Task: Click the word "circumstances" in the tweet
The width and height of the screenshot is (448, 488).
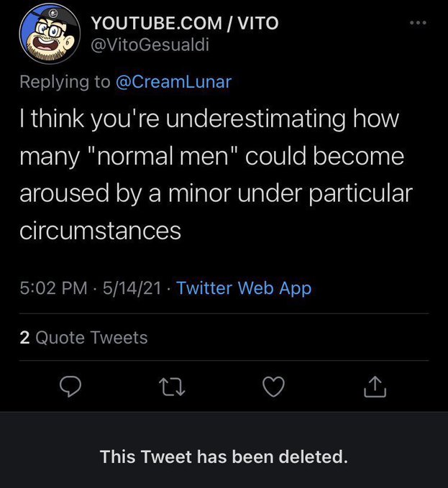Action: point(99,231)
